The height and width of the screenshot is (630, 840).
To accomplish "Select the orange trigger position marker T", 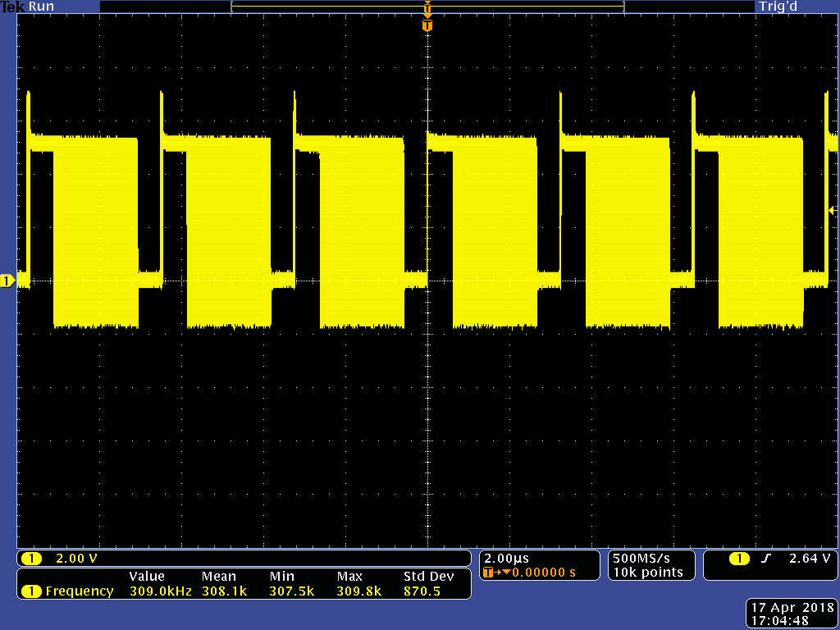I will click(x=427, y=25).
